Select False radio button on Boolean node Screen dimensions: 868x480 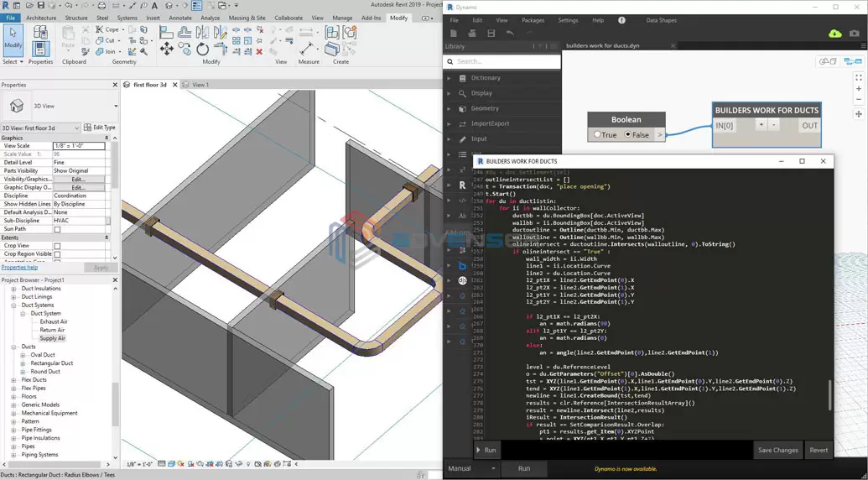(x=628, y=134)
